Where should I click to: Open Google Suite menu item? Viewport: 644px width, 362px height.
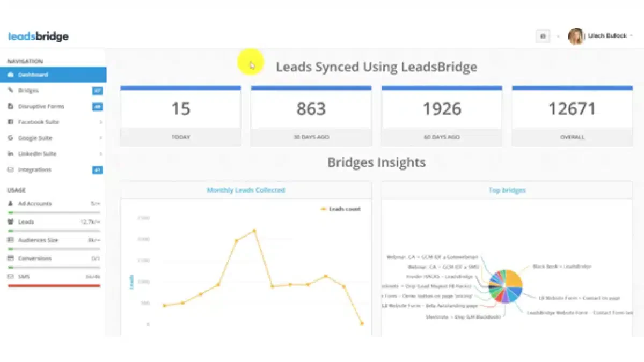tap(53, 138)
